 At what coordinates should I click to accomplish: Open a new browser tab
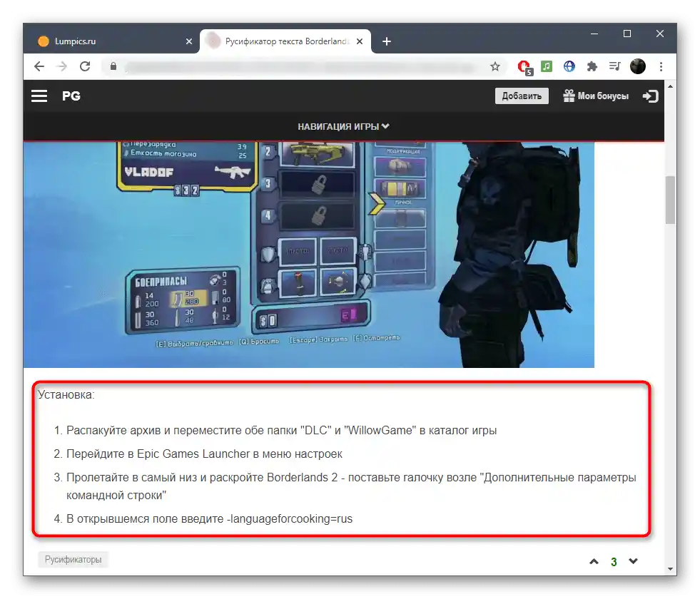pos(387,41)
